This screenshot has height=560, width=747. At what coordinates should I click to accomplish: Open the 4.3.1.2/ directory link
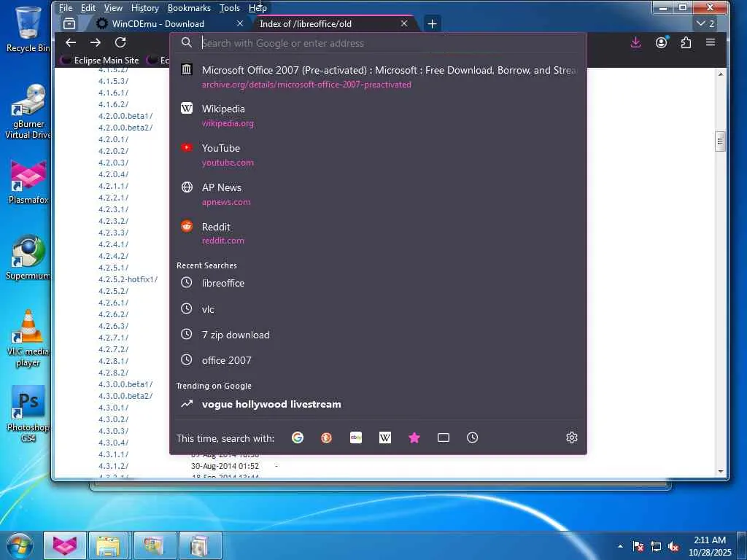tap(113, 466)
